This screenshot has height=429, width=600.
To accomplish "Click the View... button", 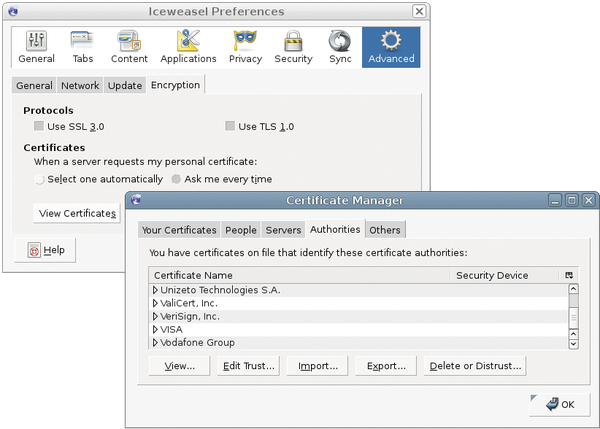I will click(x=179, y=366).
